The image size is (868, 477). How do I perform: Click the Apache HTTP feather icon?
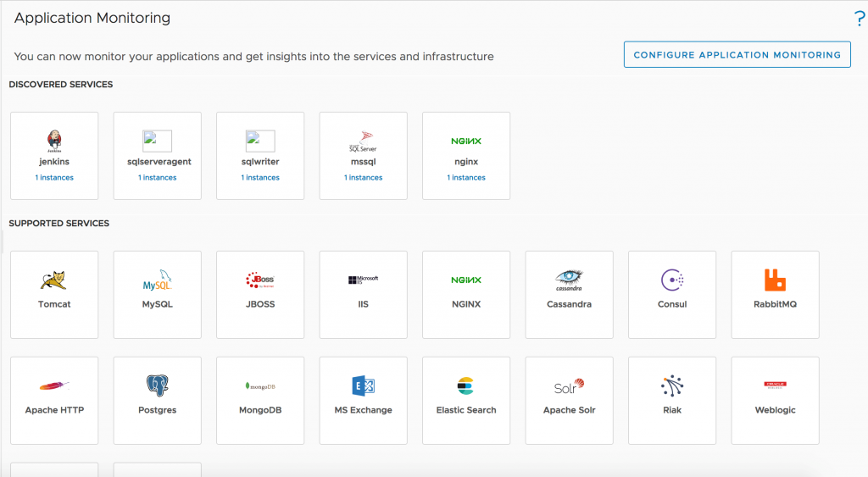[54, 385]
